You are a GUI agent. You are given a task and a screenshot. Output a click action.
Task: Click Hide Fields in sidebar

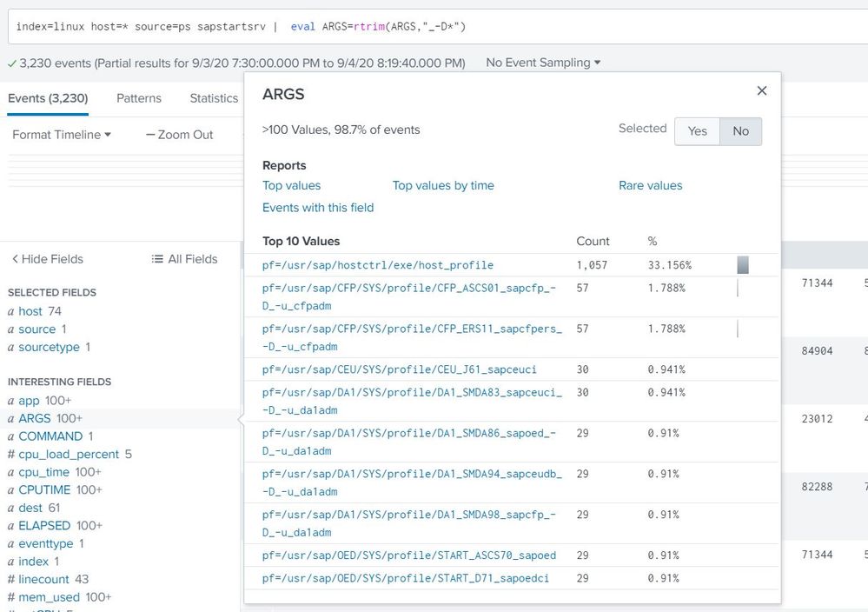coord(48,259)
